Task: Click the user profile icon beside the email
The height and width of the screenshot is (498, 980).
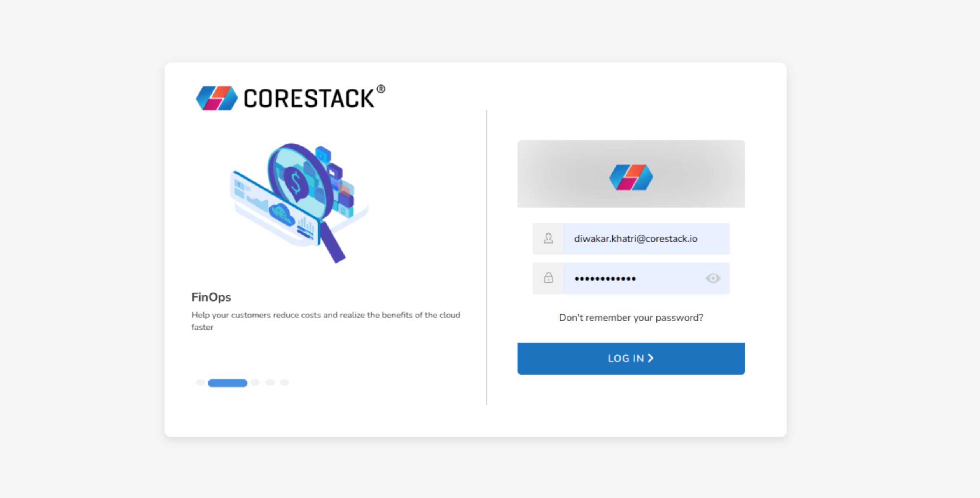Action: 548,238
